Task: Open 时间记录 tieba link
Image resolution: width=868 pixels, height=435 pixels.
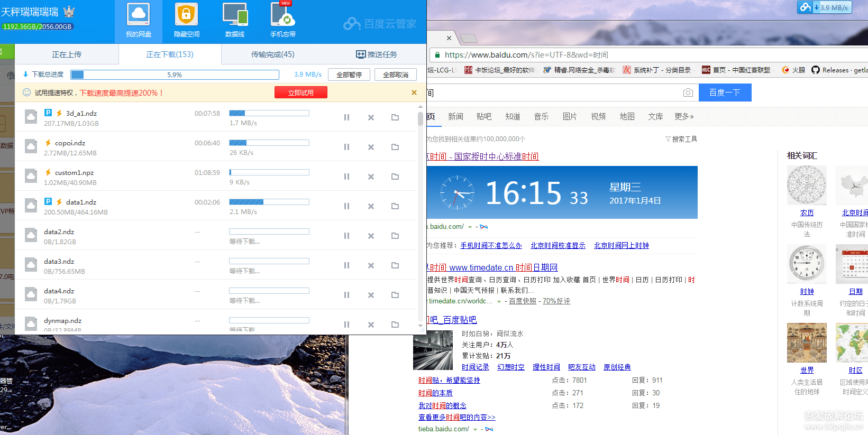Action: pos(475,367)
